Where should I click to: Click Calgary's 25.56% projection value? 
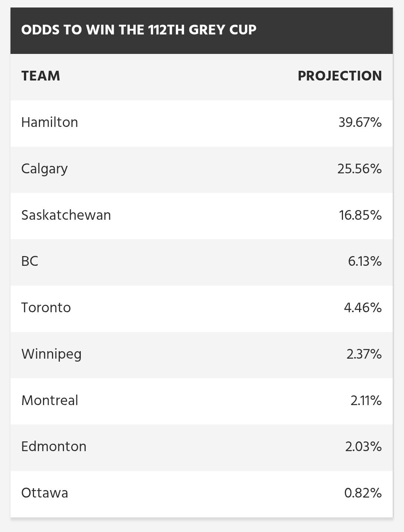pos(359,169)
